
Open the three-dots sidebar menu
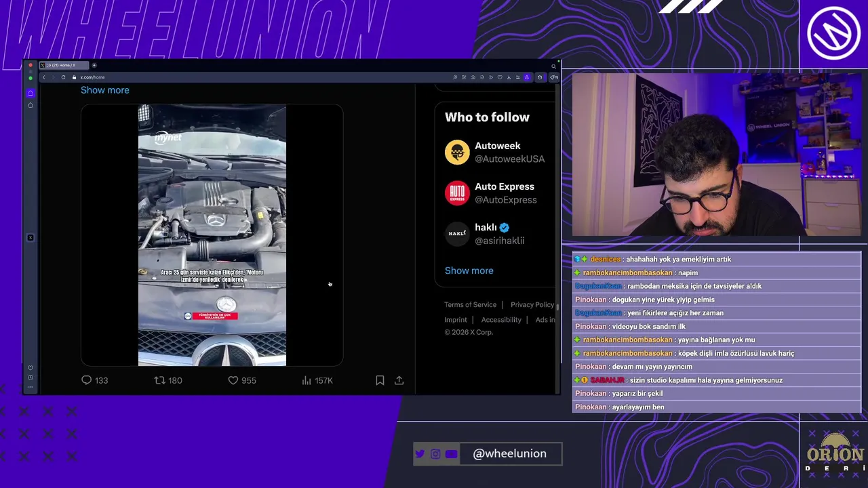31,387
